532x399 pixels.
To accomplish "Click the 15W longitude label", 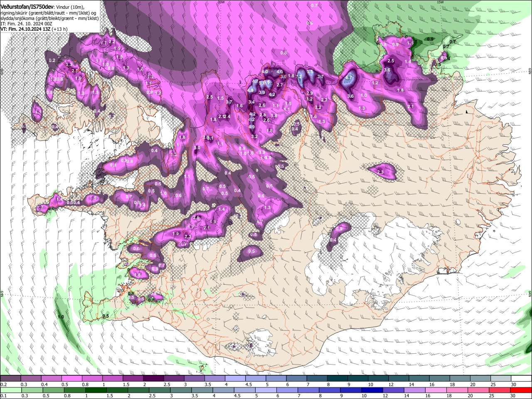I will point(440,2).
